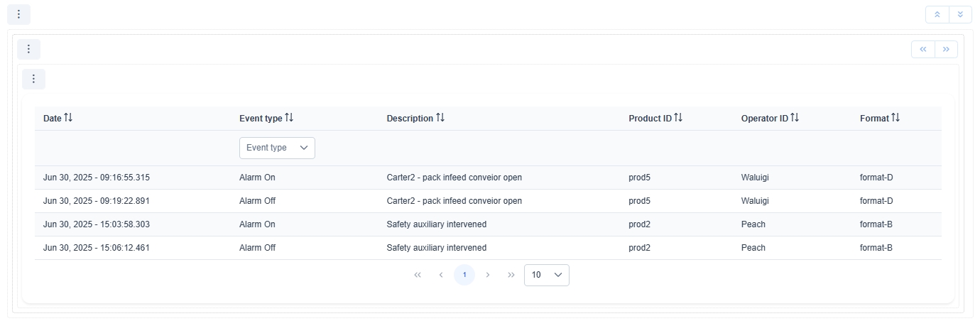Screen dimensions: 980x321
Task: Open the table panel three-dot menu
Action: click(x=33, y=79)
